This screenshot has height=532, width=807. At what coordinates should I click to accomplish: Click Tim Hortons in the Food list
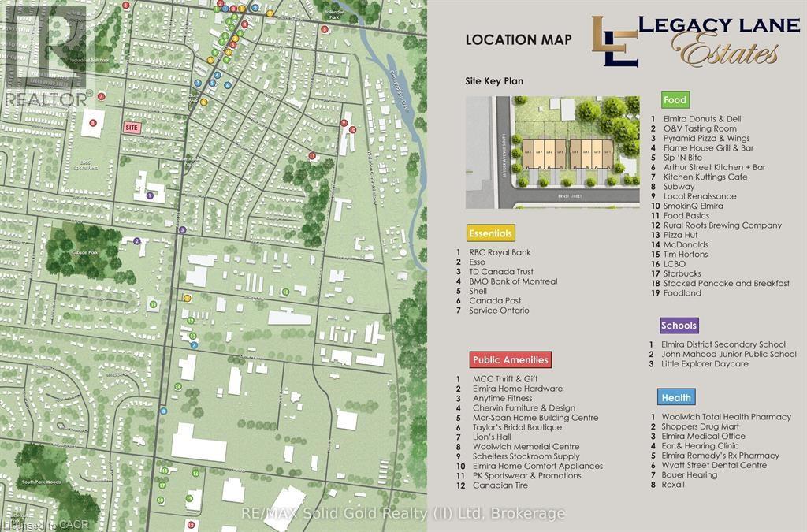click(x=686, y=254)
